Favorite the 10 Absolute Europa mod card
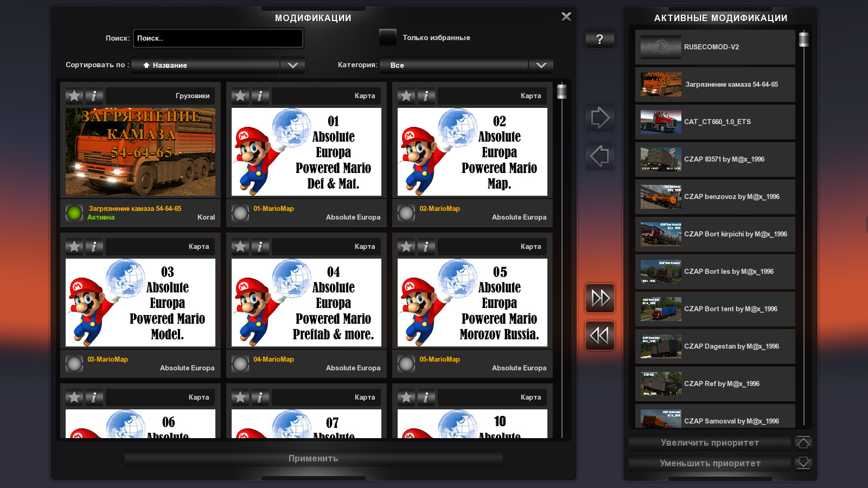This screenshot has width=868, height=488. click(406, 397)
